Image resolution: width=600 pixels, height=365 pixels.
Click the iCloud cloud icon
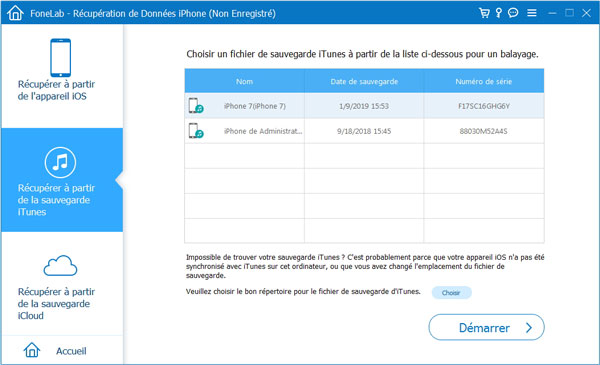pyautogui.click(x=60, y=266)
